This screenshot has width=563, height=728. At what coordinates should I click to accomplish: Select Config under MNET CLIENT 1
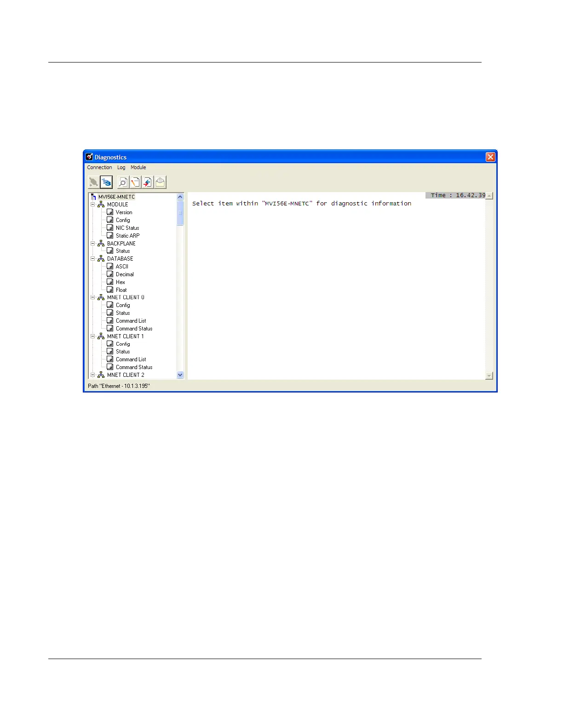(x=123, y=344)
